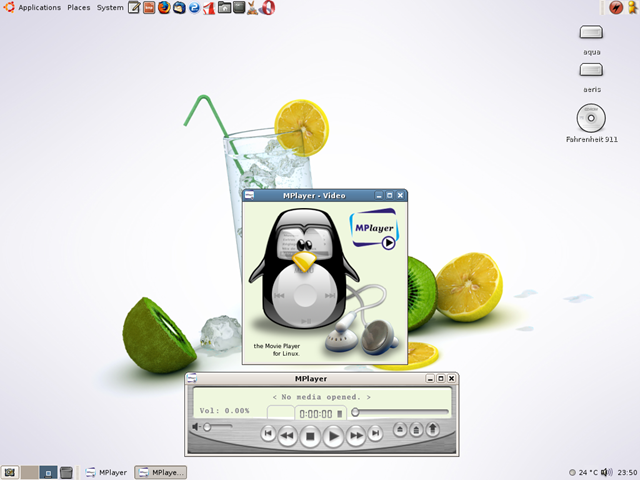
Task: Mute via the speaker icon beside volume slider
Action: (x=196, y=427)
